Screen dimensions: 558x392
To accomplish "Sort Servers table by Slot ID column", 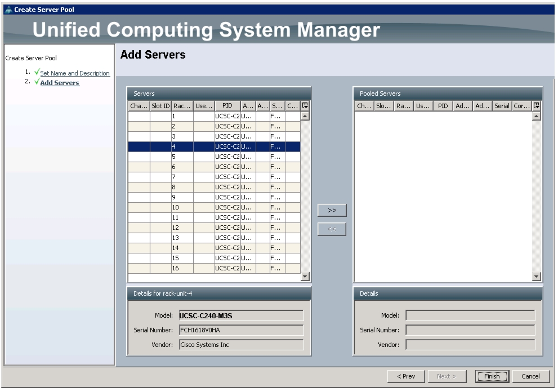I will [160, 106].
